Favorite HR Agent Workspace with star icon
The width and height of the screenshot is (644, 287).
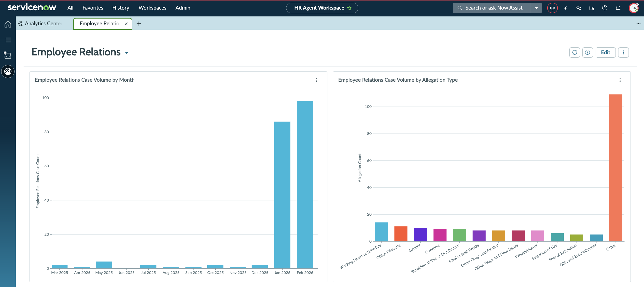349,8
